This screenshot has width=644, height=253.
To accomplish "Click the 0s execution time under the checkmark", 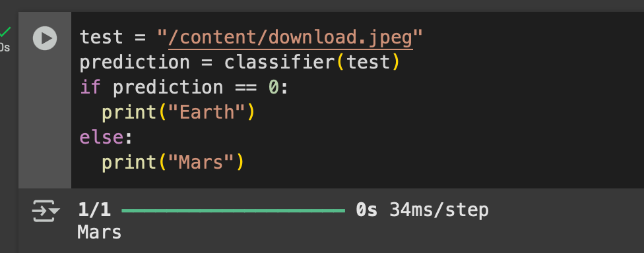I will (x=5, y=47).
